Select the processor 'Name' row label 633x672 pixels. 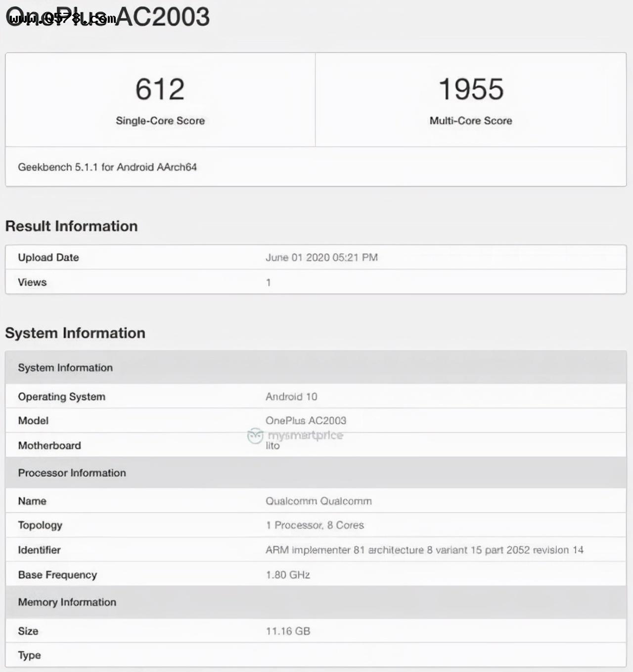32,501
